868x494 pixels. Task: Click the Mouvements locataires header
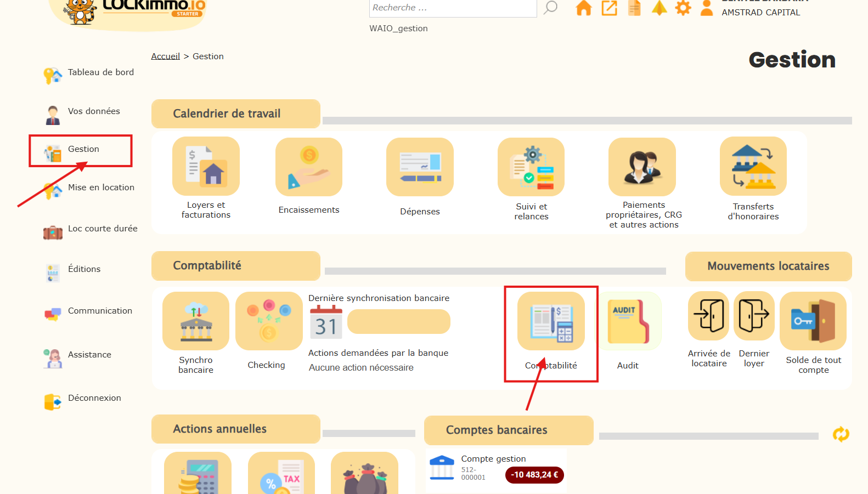[x=768, y=266]
